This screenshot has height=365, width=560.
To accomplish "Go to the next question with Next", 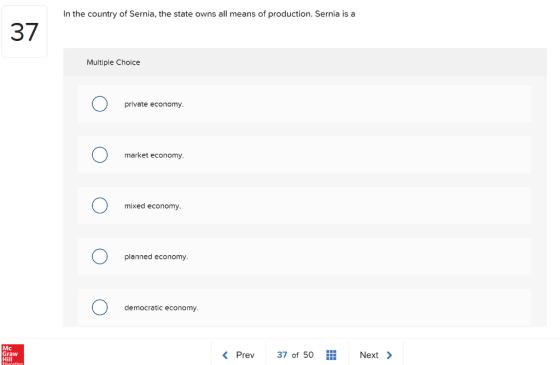I will pyautogui.click(x=376, y=355).
